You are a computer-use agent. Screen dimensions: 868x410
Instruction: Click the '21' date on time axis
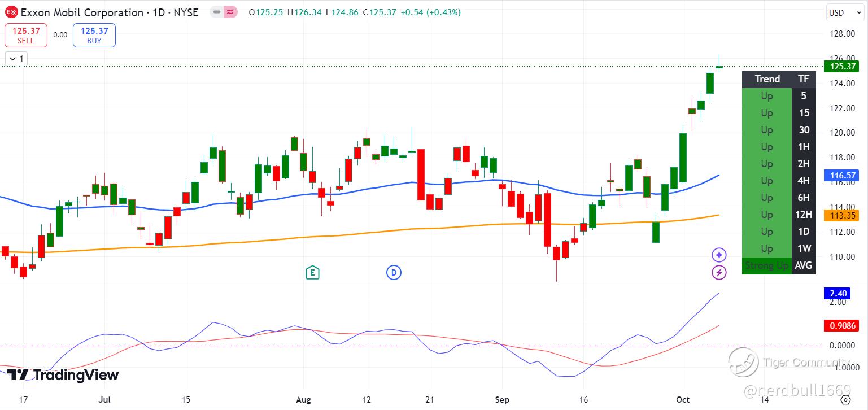430,400
